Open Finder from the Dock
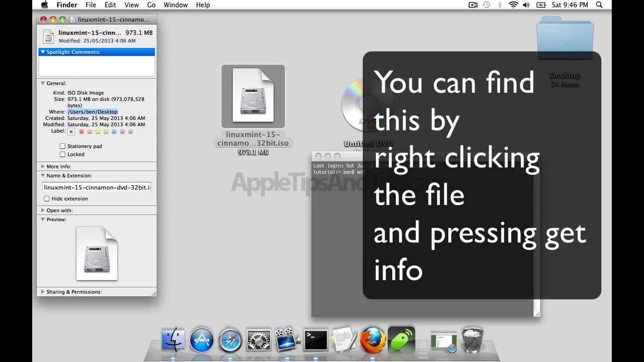This screenshot has height=362, width=644. (173, 340)
